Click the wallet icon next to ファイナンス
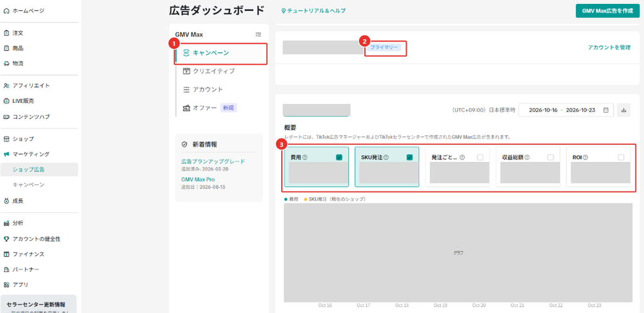 (6, 254)
